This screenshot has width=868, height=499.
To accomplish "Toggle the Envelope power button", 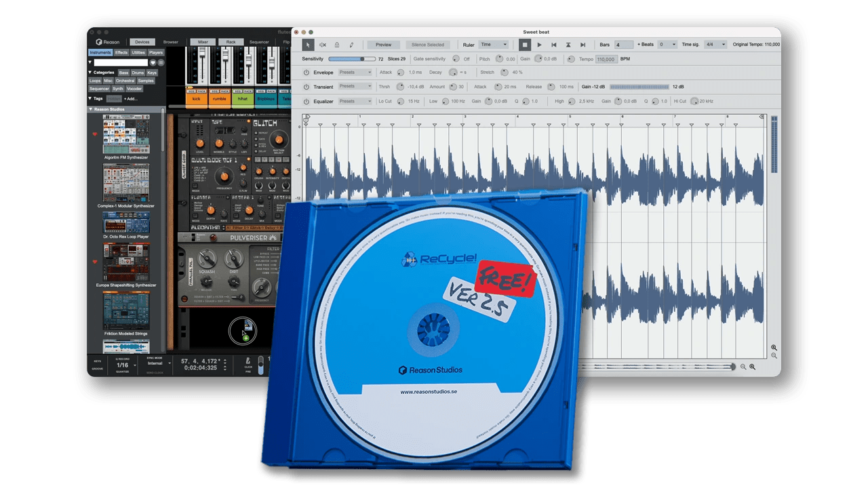I will (x=307, y=73).
